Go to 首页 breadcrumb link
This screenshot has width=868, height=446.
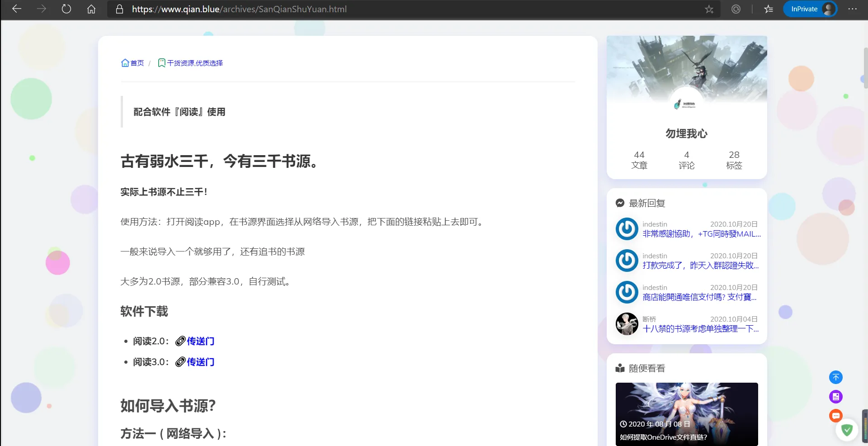tap(132, 63)
